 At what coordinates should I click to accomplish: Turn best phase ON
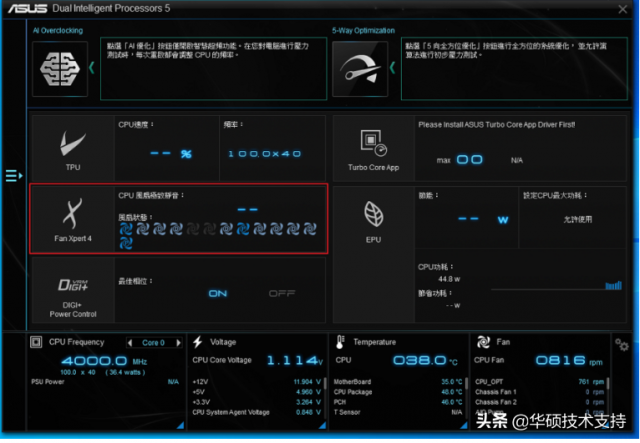pyautogui.click(x=218, y=293)
